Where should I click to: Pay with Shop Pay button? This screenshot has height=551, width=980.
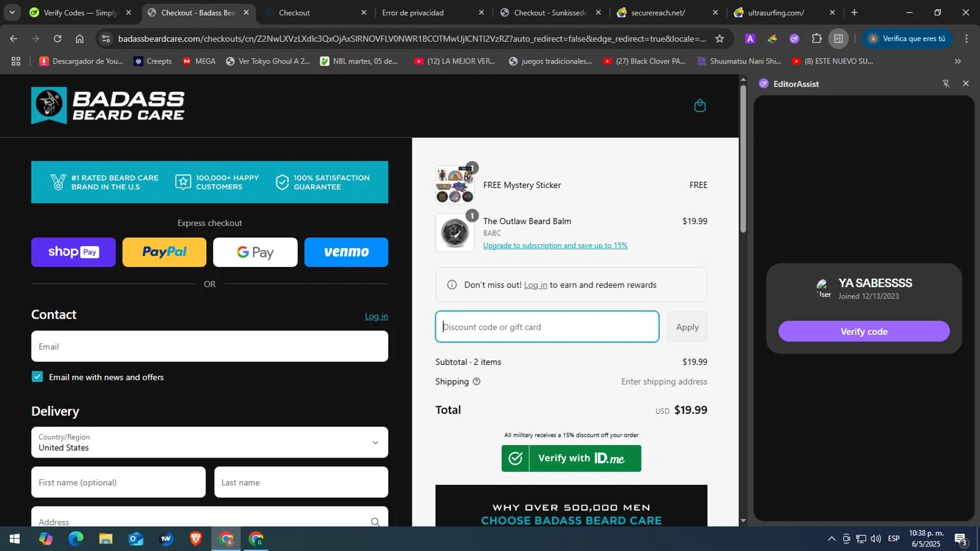tap(73, 252)
